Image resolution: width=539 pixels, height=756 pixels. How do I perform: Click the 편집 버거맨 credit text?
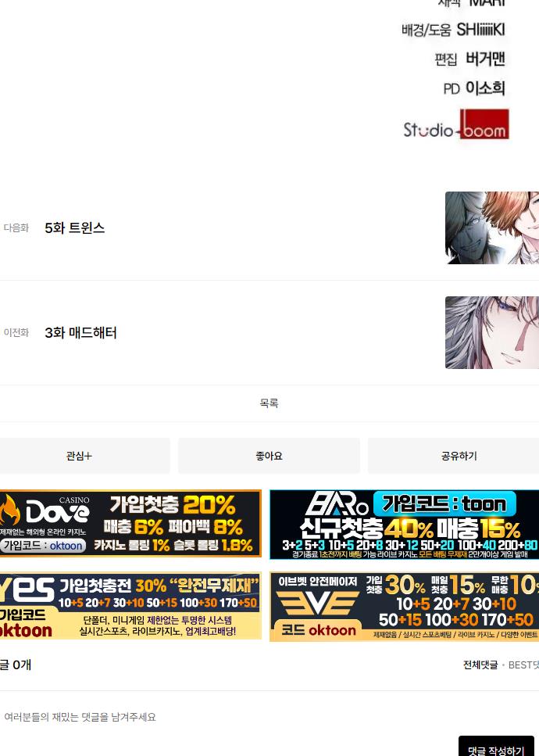click(469, 59)
